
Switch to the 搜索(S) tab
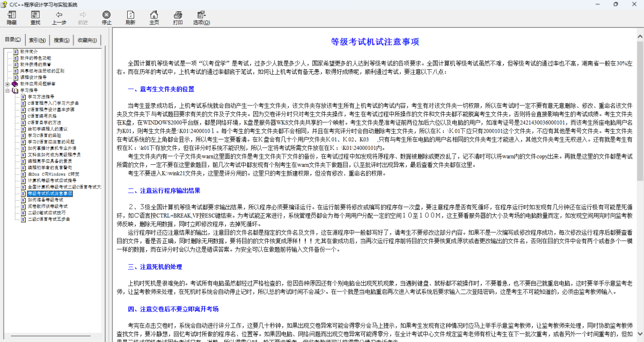coord(62,40)
